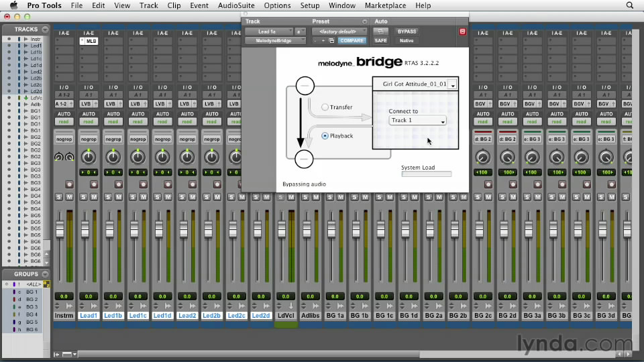Open the TRACKS list menu button
The image size is (644, 362).
tap(45, 29)
